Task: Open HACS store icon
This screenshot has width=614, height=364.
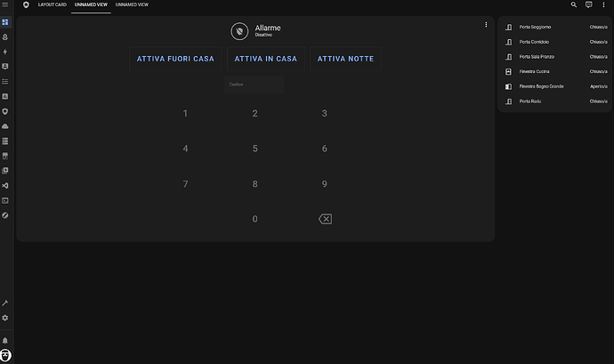Action: click(x=5, y=156)
